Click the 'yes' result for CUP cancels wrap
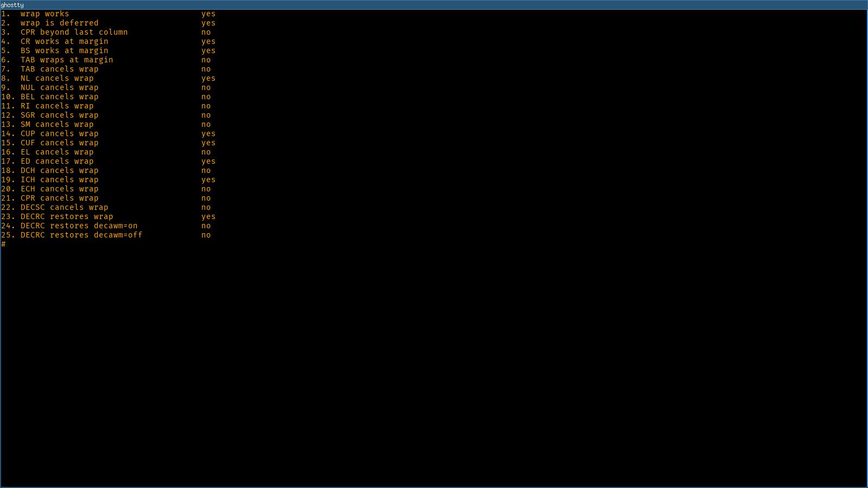 point(208,134)
